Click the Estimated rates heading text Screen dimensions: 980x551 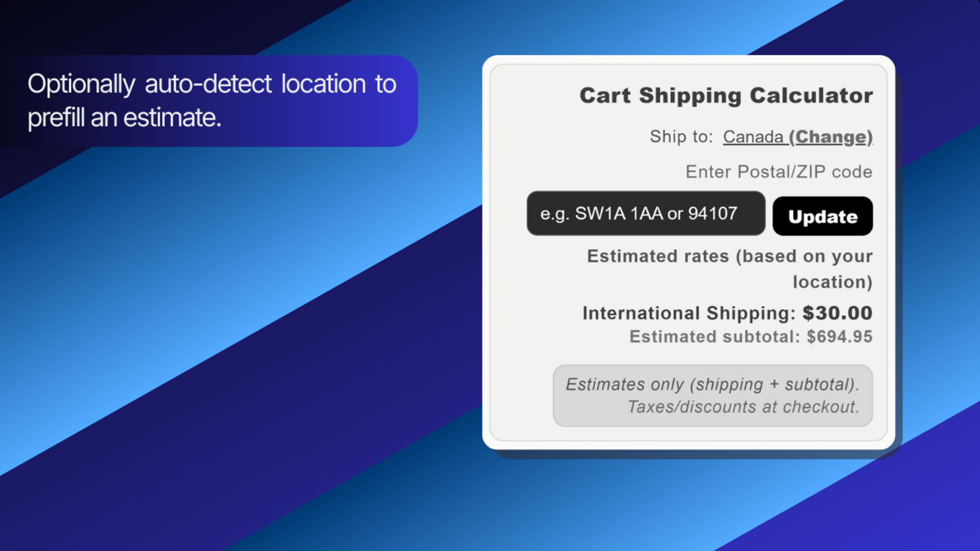(x=729, y=268)
